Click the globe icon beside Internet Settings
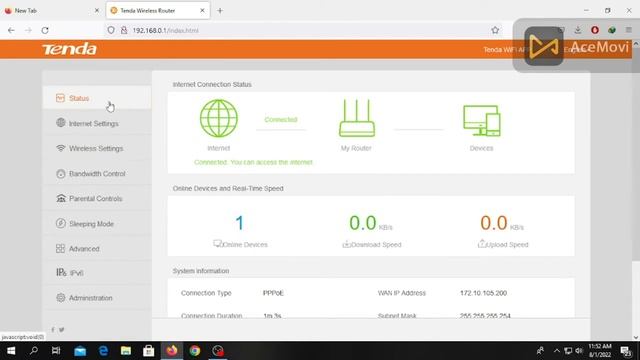 [60, 123]
